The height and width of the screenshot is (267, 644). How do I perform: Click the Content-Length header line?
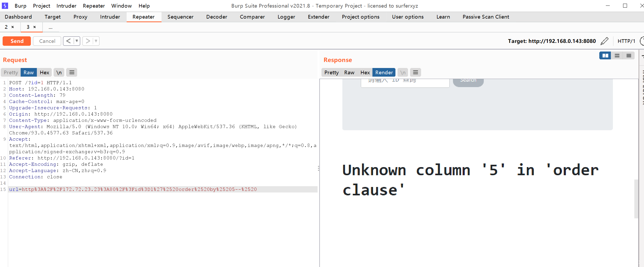click(37, 95)
